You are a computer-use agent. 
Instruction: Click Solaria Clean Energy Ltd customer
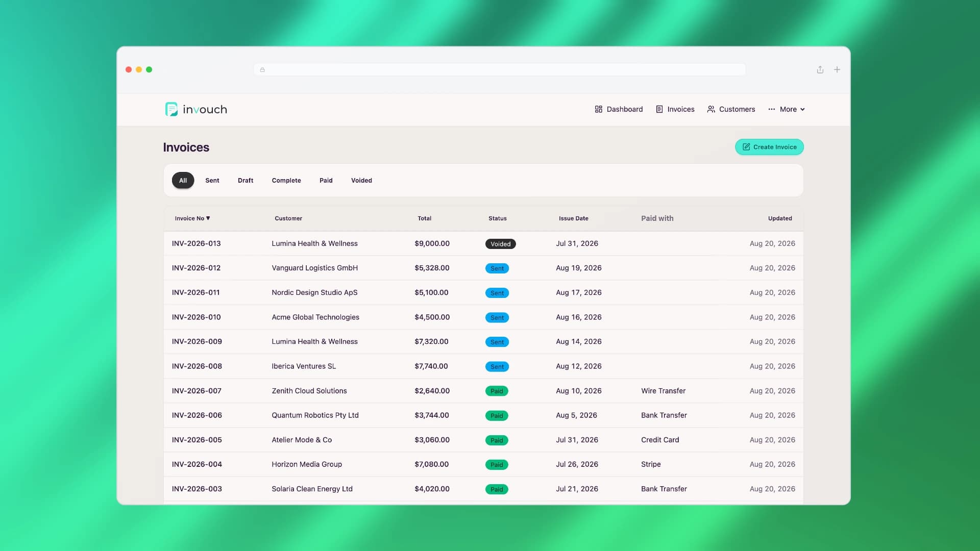tap(312, 489)
